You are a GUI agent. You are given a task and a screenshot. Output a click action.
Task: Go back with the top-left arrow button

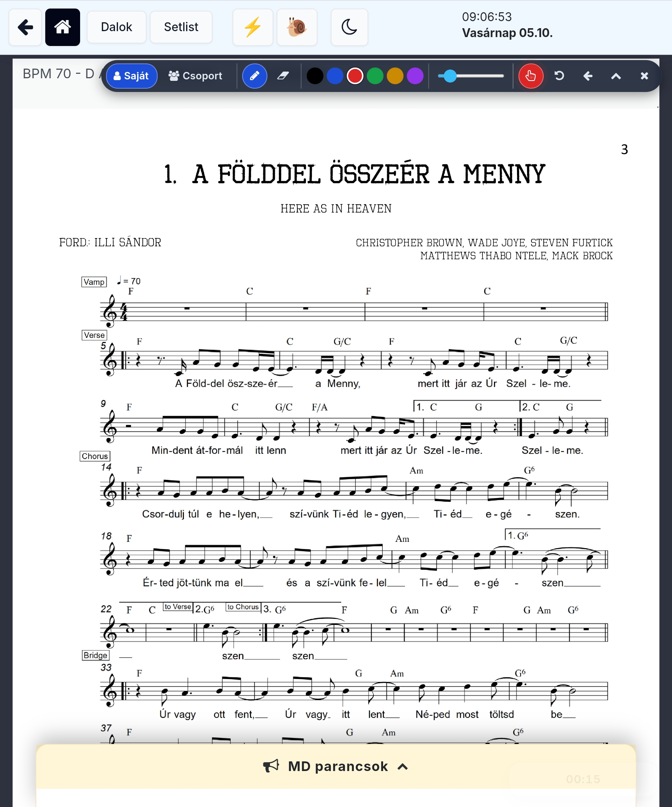[x=25, y=27]
